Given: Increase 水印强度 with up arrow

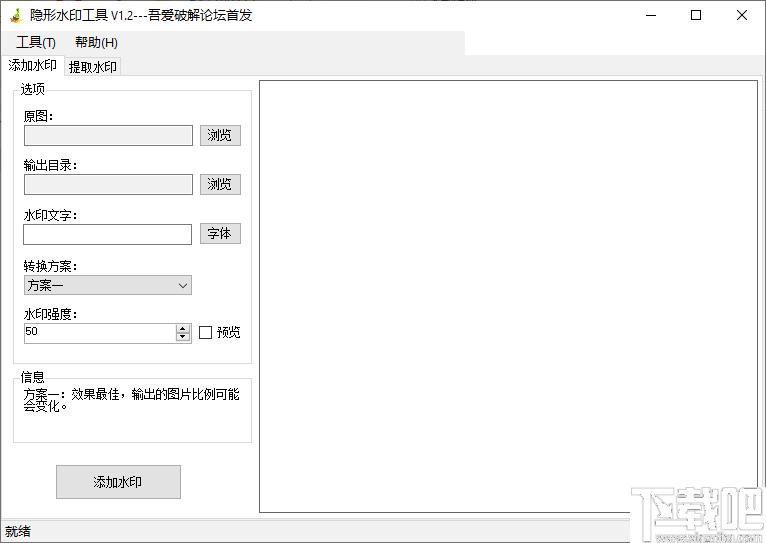Looking at the screenshot, I should click(183, 329).
